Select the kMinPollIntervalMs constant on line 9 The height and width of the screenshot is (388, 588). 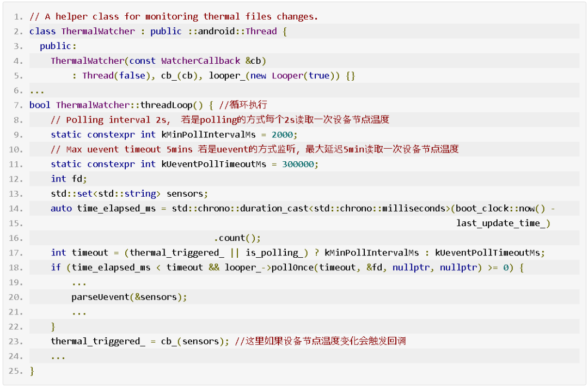click(209, 135)
